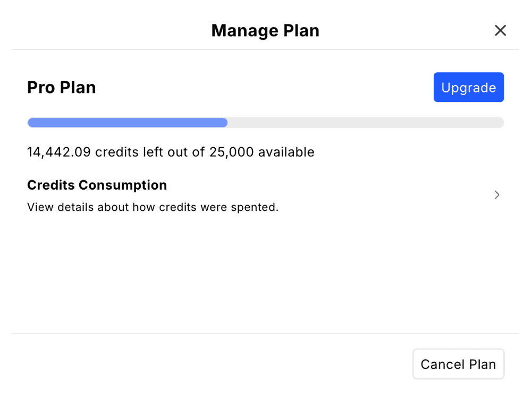Click the '25,000 available' text
The height and width of the screenshot is (408, 532).
point(261,152)
